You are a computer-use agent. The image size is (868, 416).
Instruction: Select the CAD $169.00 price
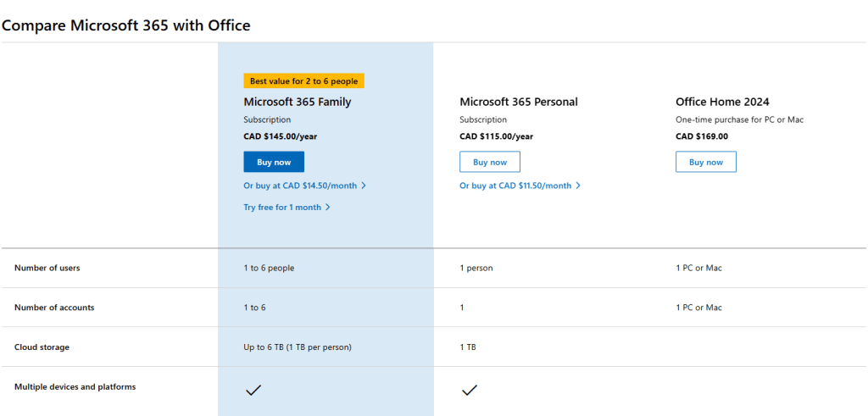[x=702, y=136]
